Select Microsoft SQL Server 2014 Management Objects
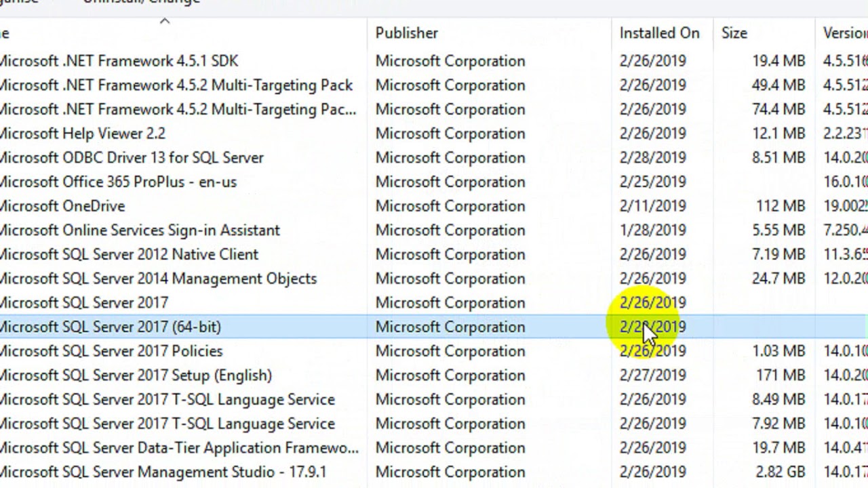Image resolution: width=868 pixels, height=488 pixels. [x=158, y=279]
